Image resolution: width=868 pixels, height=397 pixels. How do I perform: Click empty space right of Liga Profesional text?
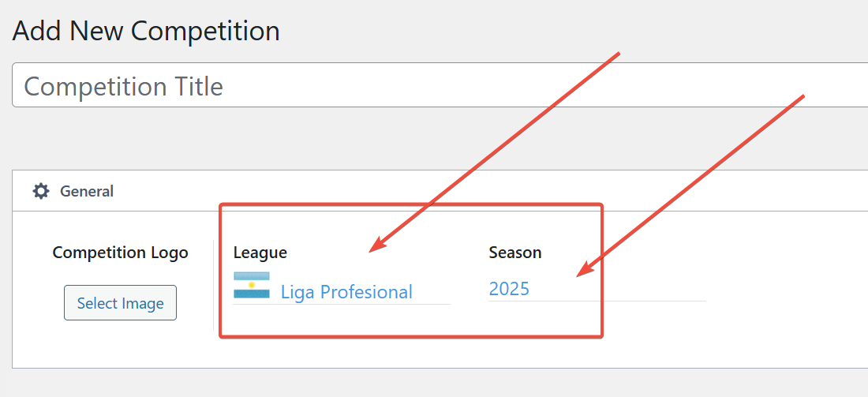coord(431,290)
